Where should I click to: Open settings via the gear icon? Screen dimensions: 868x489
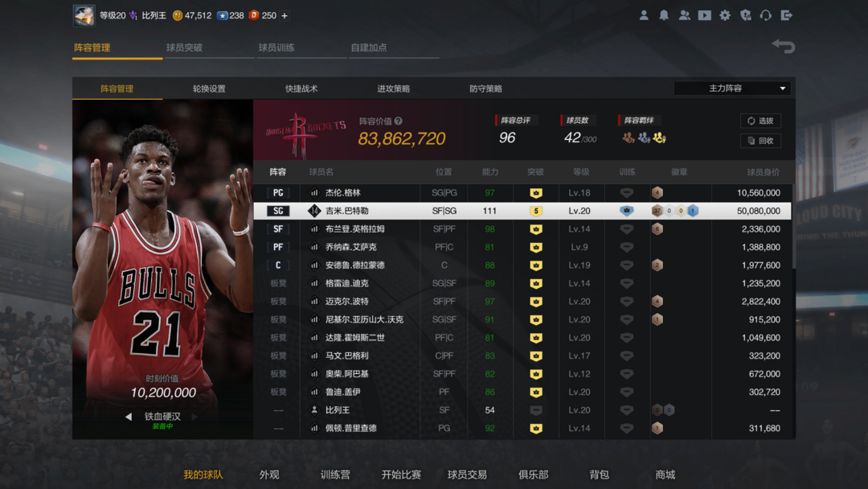click(725, 15)
